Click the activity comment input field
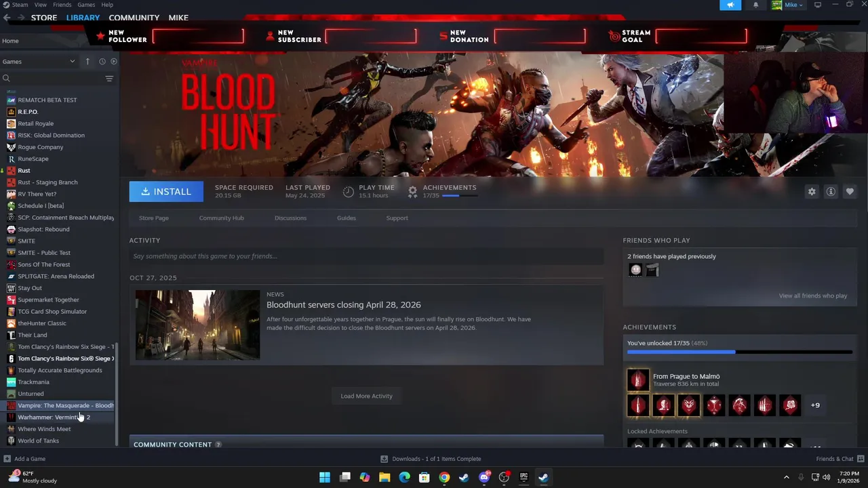Screen dimensions: 868x488 pos(366,256)
